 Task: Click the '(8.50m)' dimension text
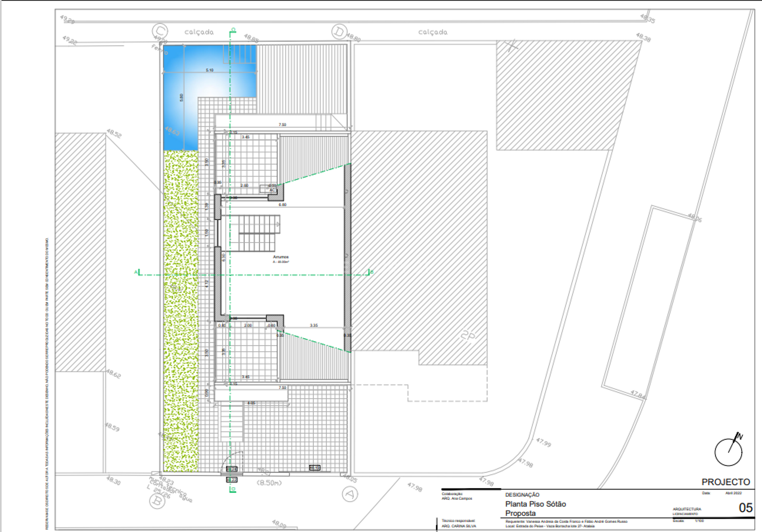[269, 483]
